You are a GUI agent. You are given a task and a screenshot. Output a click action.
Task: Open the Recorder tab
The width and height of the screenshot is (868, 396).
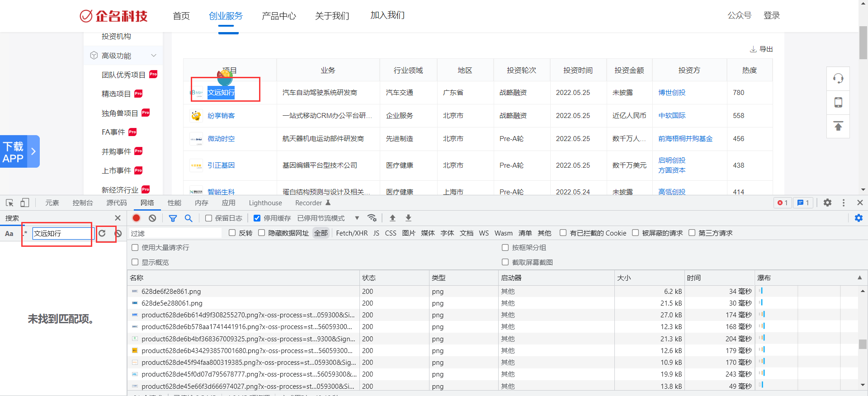coord(313,203)
